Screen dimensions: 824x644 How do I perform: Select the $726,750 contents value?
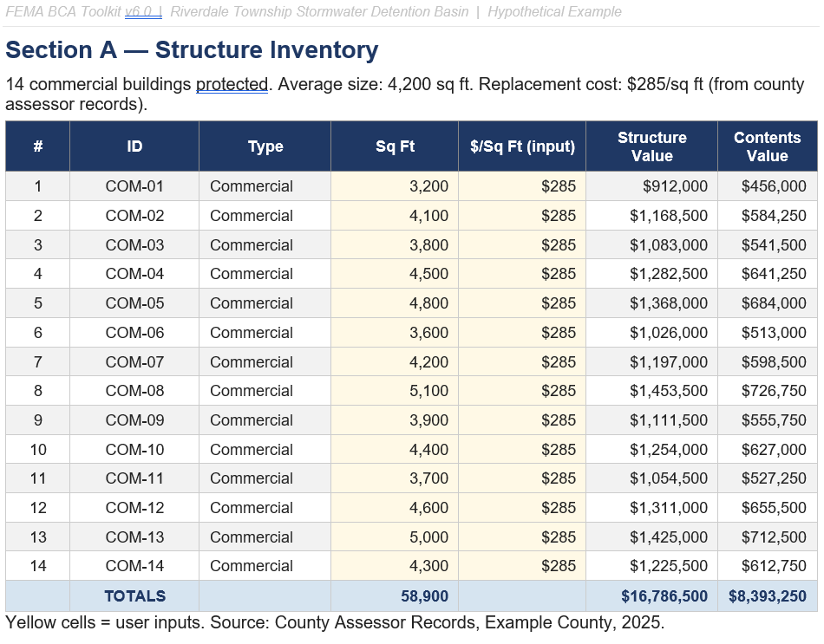[768, 391]
